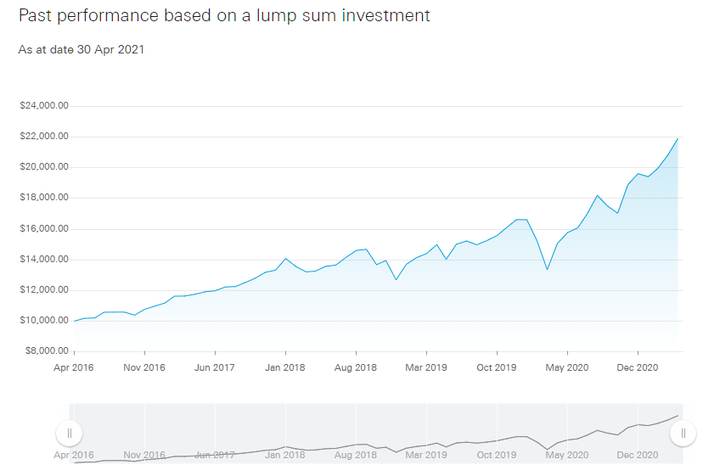720x476 pixels.
Task: Click the line's starting point at $10,000
Action: pyautogui.click(x=74, y=321)
